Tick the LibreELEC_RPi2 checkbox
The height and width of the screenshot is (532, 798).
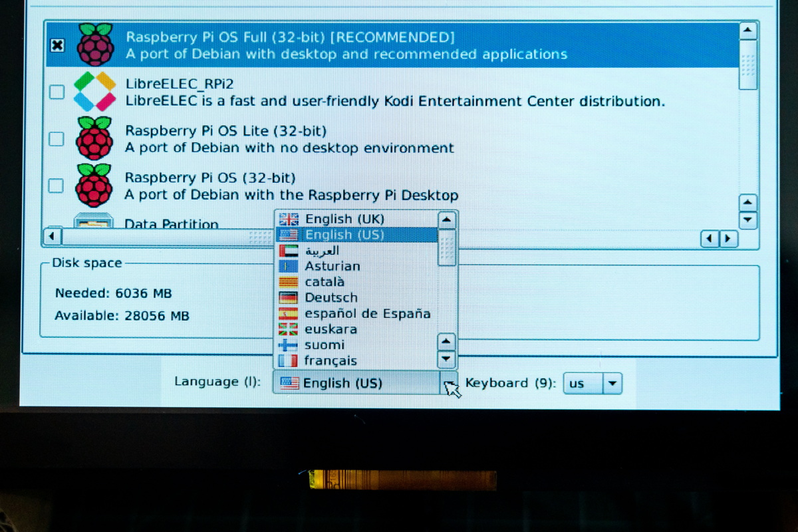(57, 92)
